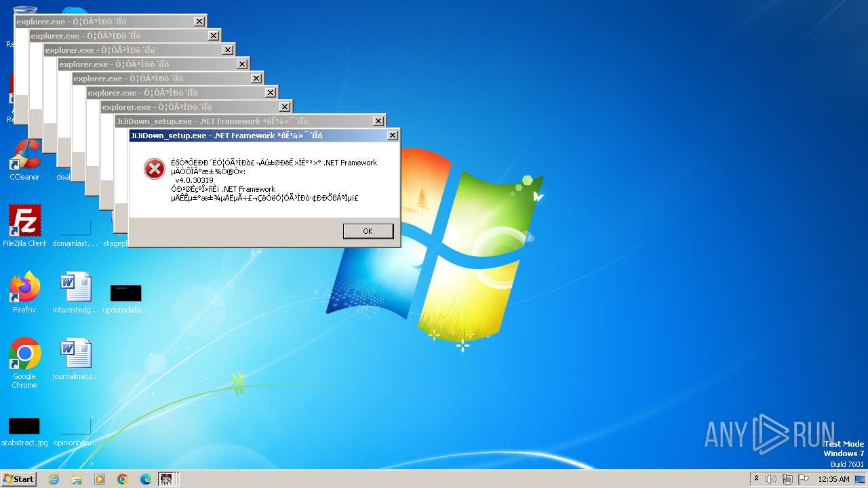Screen dimensions: 868x488
Task: Select the opinionhan... desktop file
Action: pos(75,432)
